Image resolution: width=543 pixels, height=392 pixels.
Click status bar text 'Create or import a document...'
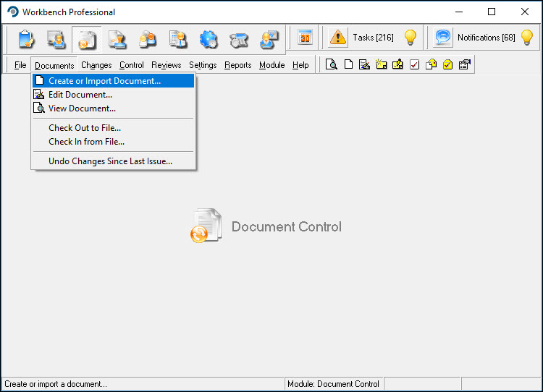[56, 384]
